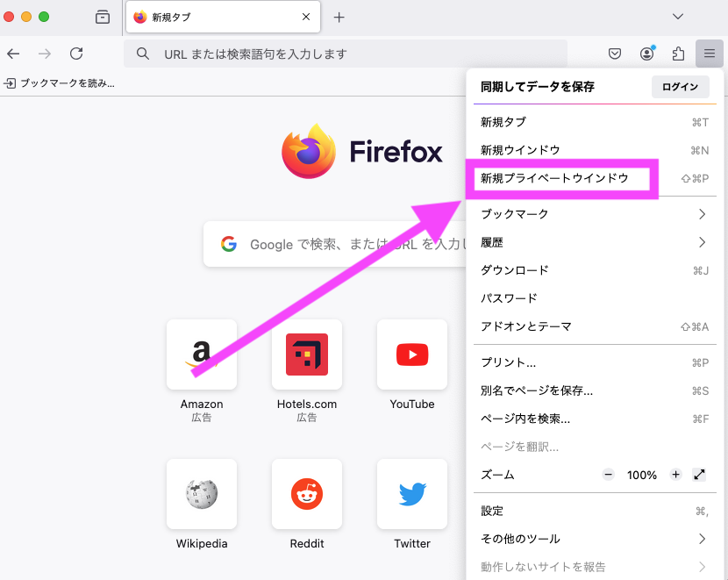Click the URL address input field
This screenshot has width=728, height=580.
pyautogui.click(x=345, y=54)
